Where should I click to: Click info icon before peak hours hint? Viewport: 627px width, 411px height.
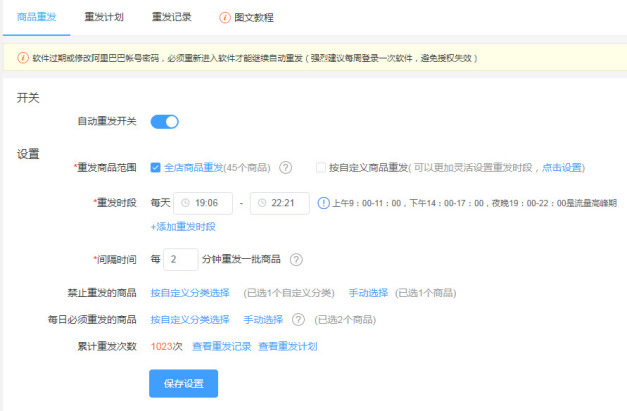point(323,203)
